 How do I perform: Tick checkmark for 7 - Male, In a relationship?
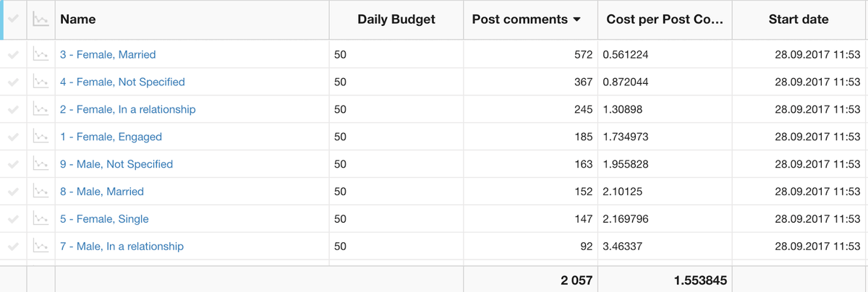(x=12, y=246)
